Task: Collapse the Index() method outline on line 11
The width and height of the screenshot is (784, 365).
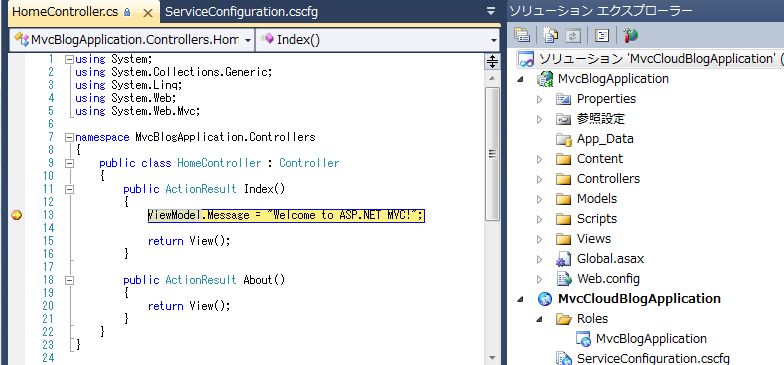Action: point(70,189)
